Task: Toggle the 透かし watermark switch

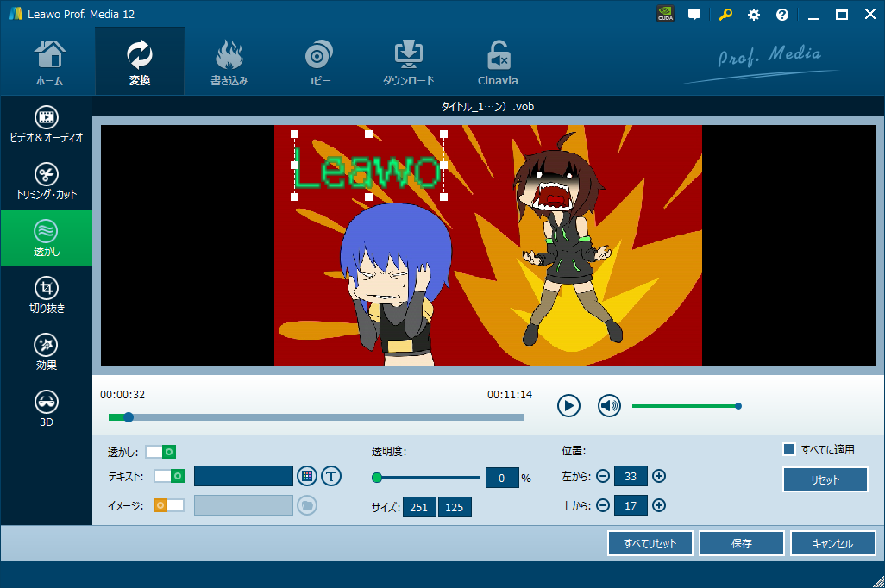Action: click(x=160, y=451)
